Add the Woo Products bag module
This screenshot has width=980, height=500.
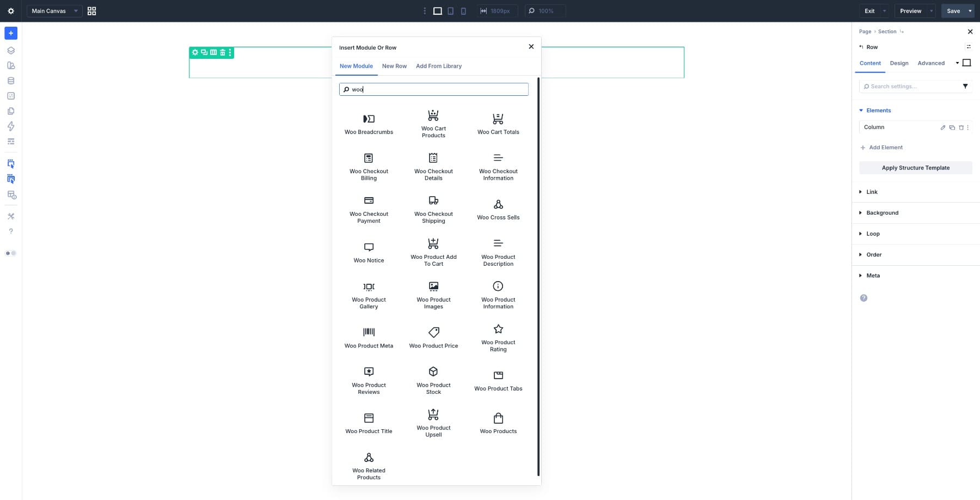point(498,423)
